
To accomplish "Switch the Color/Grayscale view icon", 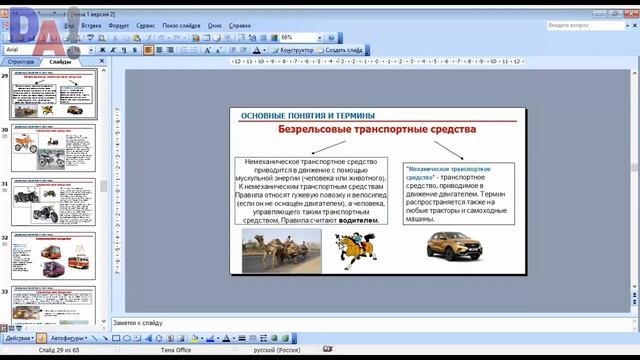I will [x=274, y=38].
